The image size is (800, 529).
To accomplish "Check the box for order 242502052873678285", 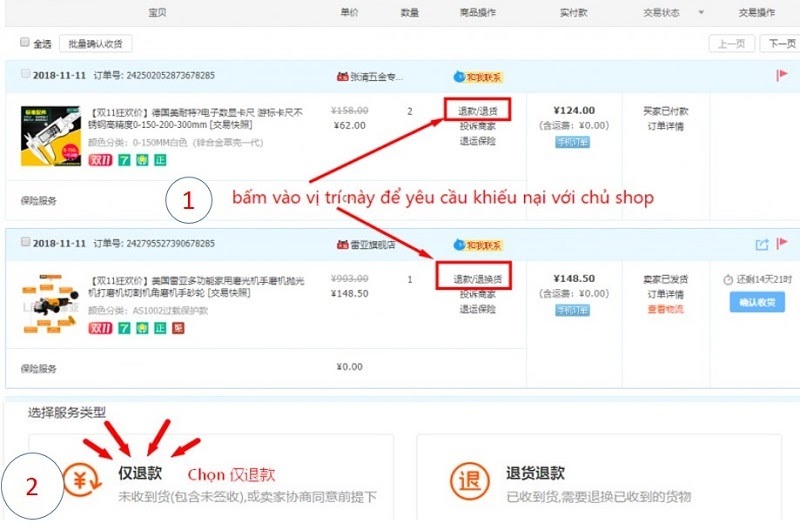I will point(24,76).
